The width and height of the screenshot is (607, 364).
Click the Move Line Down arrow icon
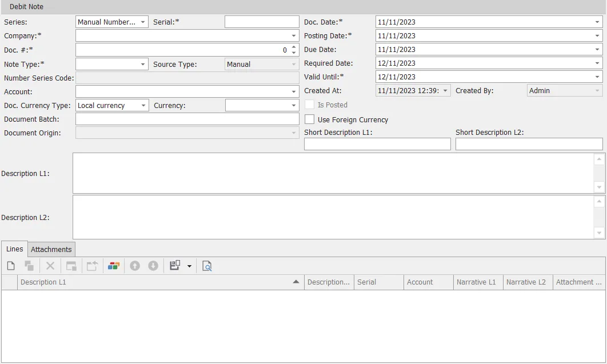tap(153, 265)
